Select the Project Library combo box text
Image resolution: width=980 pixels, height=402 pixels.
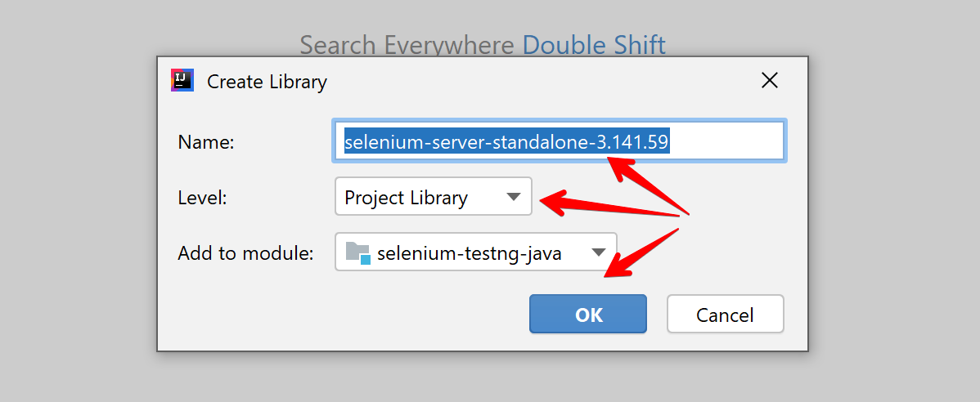(x=407, y=198)
